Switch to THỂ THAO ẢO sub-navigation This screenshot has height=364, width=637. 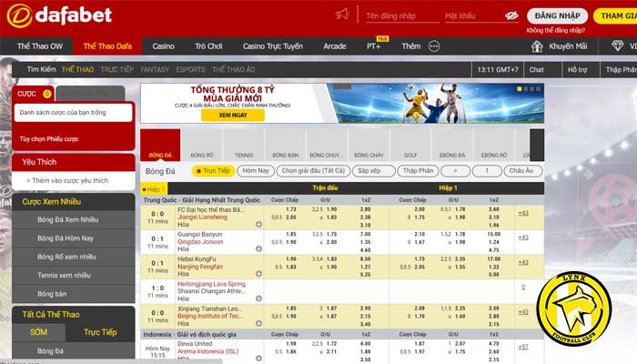tap(234, 69)
